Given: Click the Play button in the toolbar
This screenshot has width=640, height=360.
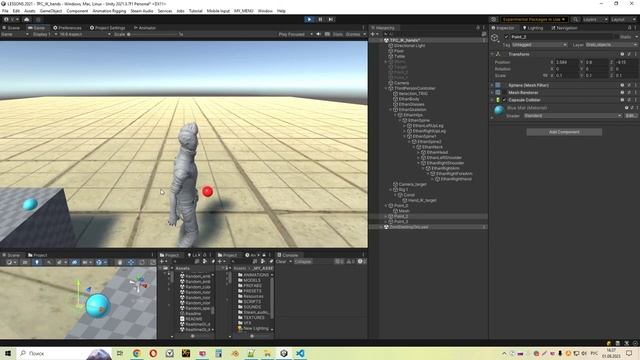Looking at the screenshot, I should point(309,19).
